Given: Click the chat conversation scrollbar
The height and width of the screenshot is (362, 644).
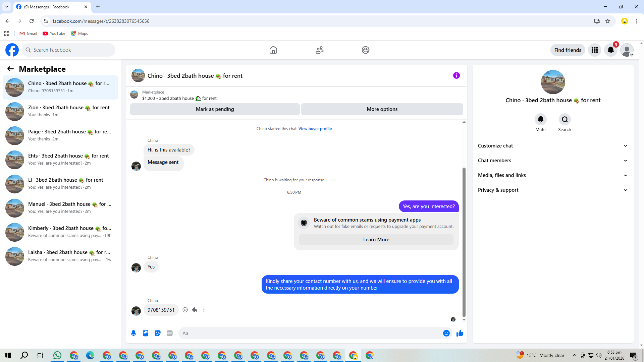Looking at the screenshot, I should [464, 241].
